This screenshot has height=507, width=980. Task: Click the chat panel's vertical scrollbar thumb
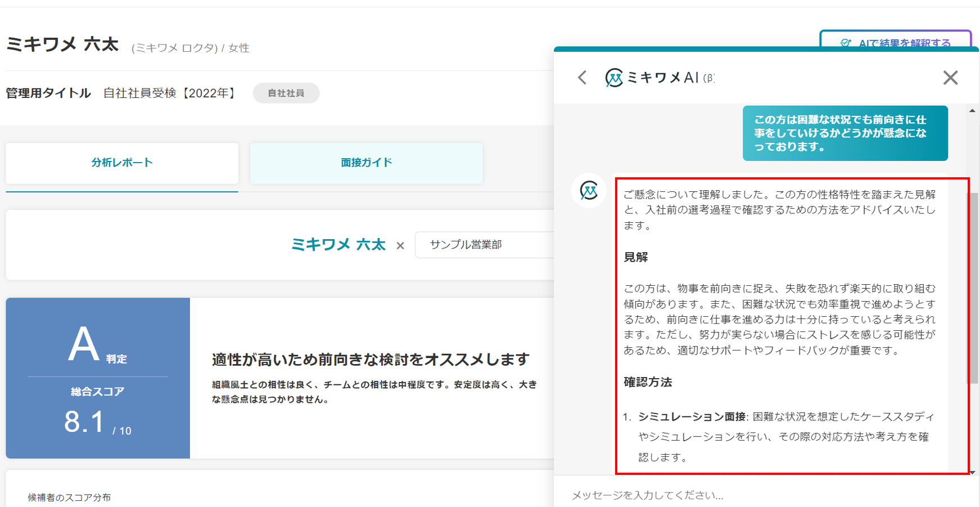(973, 287)
